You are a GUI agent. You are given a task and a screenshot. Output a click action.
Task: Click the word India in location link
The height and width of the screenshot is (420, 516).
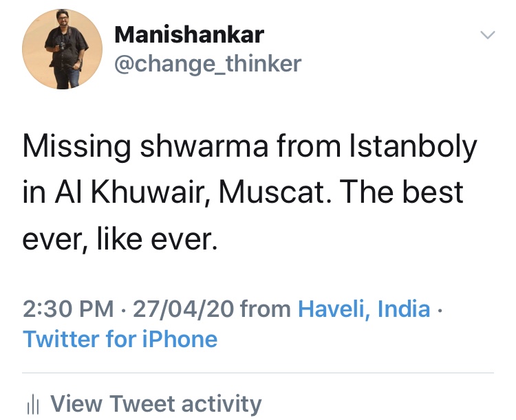(405, 309)
